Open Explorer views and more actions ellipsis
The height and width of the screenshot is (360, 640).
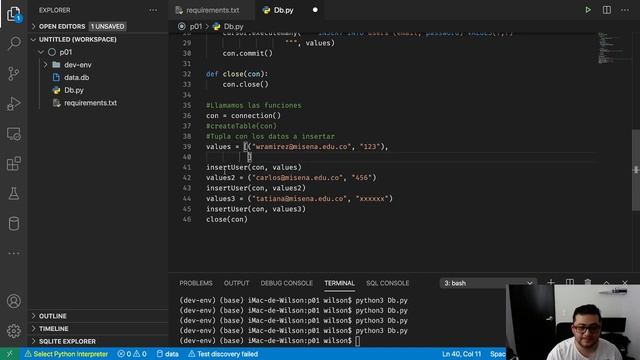tap(153, 10)
